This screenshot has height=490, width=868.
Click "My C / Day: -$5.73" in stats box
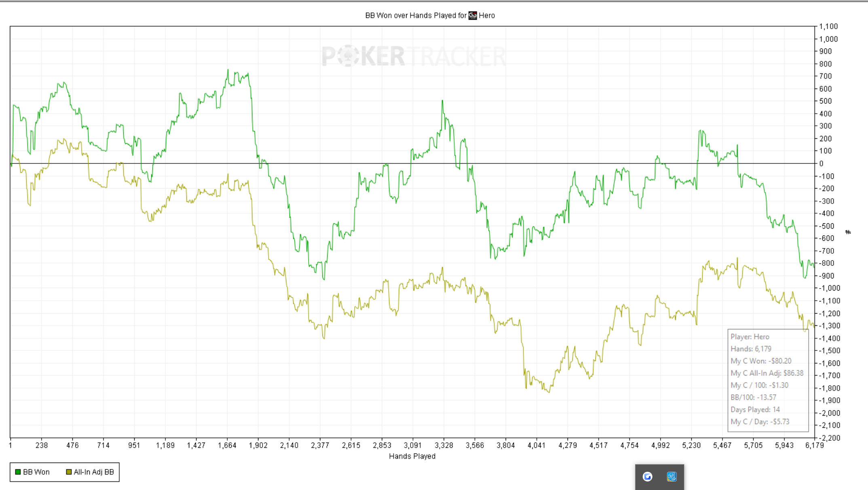[x=760, y=422]
